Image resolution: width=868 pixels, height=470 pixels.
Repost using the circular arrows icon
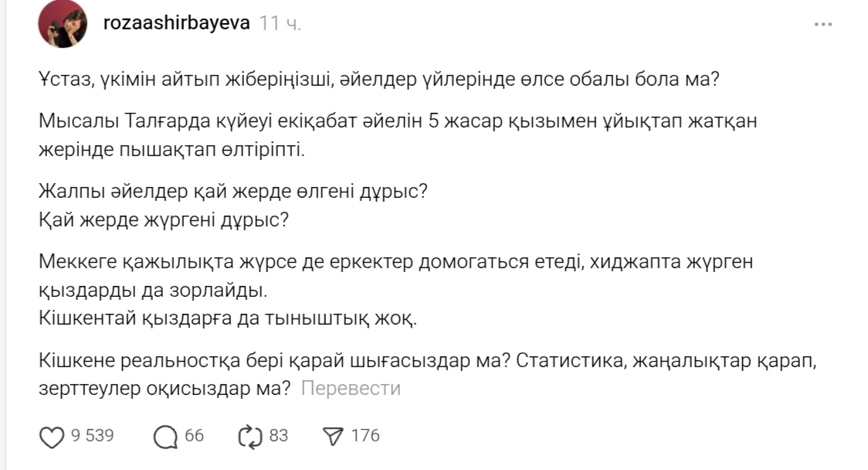[x=251, y=437]
